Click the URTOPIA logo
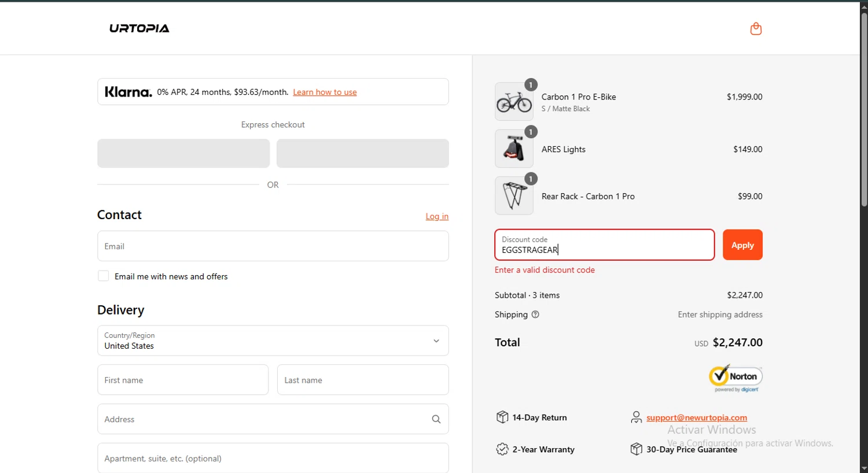 [x=139, y=28]
